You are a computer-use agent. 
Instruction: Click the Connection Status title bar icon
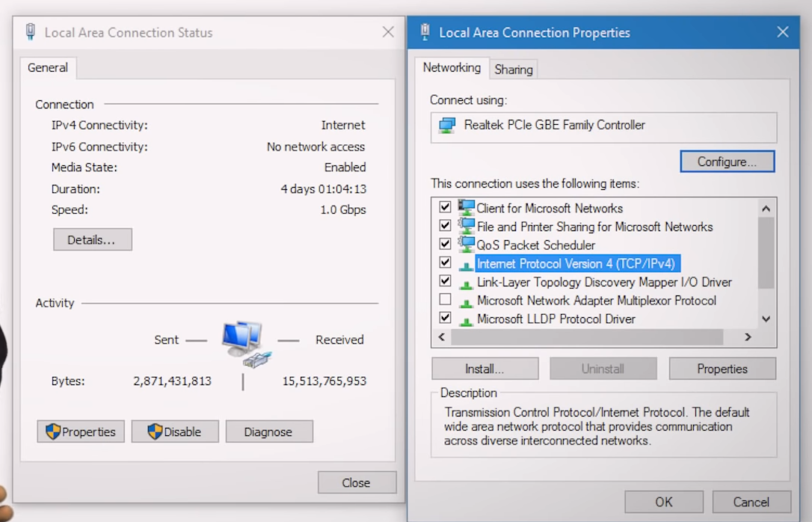tap(31, 31)
